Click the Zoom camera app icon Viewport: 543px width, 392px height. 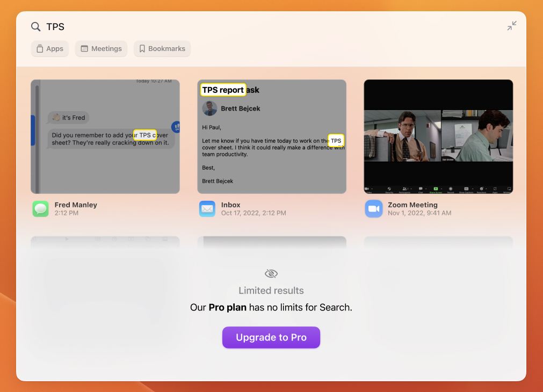[374, 209]
